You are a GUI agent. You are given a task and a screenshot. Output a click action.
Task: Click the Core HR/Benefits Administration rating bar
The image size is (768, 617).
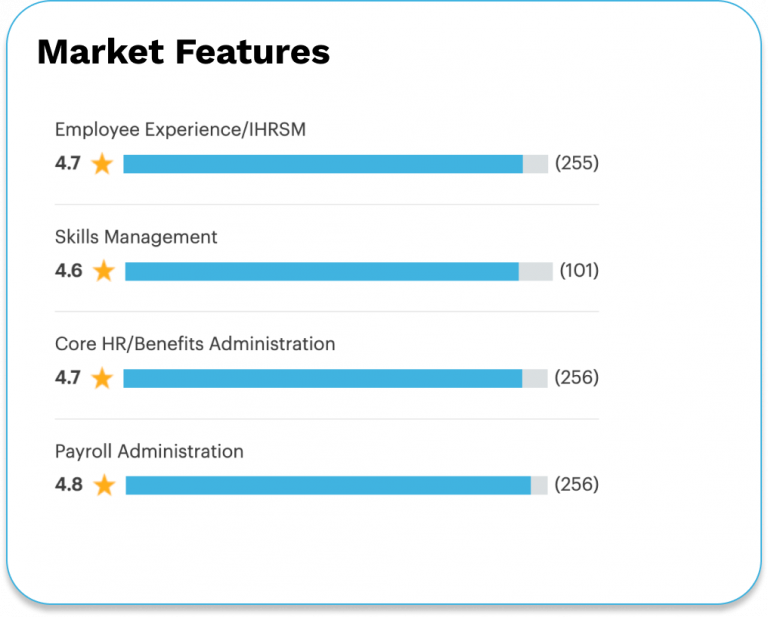(335, 378)
